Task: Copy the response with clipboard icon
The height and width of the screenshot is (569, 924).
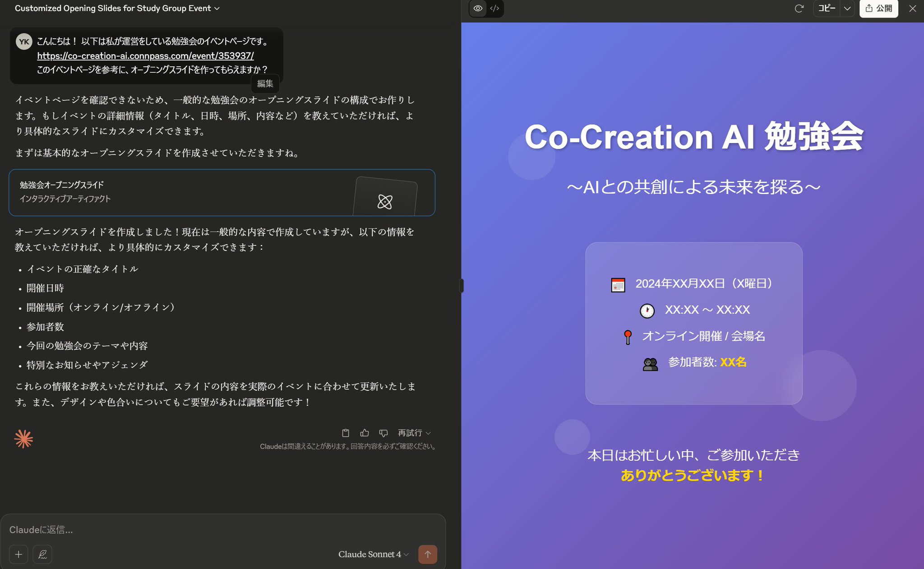Action: 346,433
